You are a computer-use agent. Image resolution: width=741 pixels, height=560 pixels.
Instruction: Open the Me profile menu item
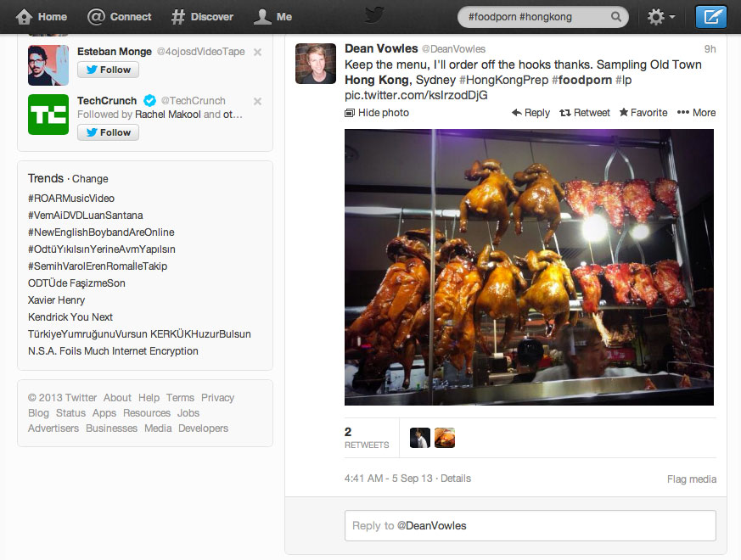point(273,17)
